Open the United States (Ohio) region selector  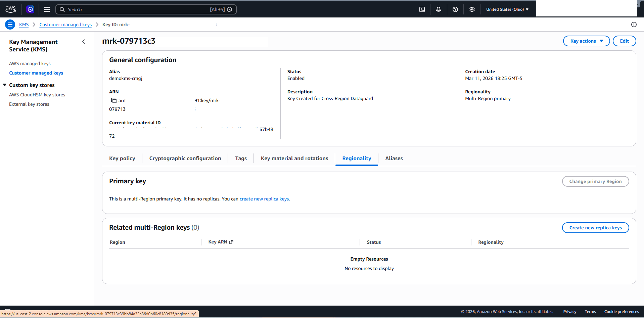[507, 9]
